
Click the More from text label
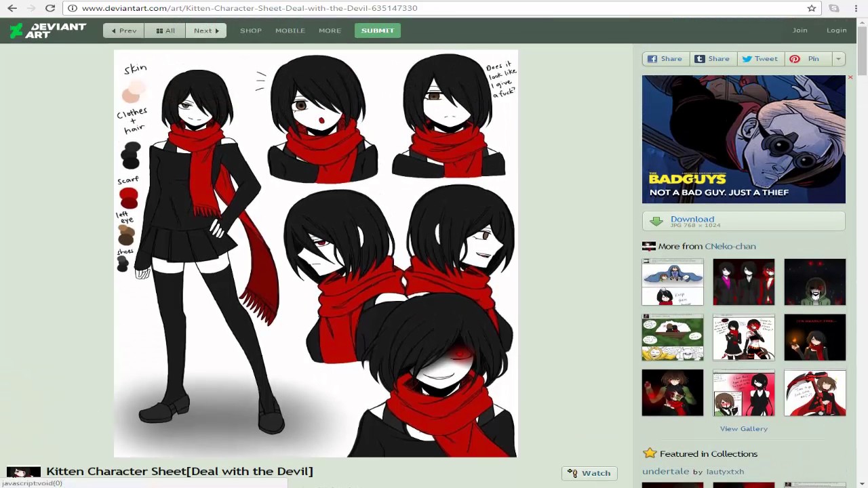(680, 246)
